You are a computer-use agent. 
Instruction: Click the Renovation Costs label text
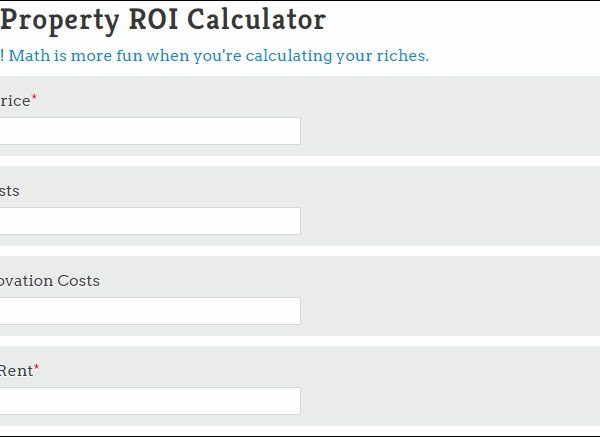pos(50,281)
